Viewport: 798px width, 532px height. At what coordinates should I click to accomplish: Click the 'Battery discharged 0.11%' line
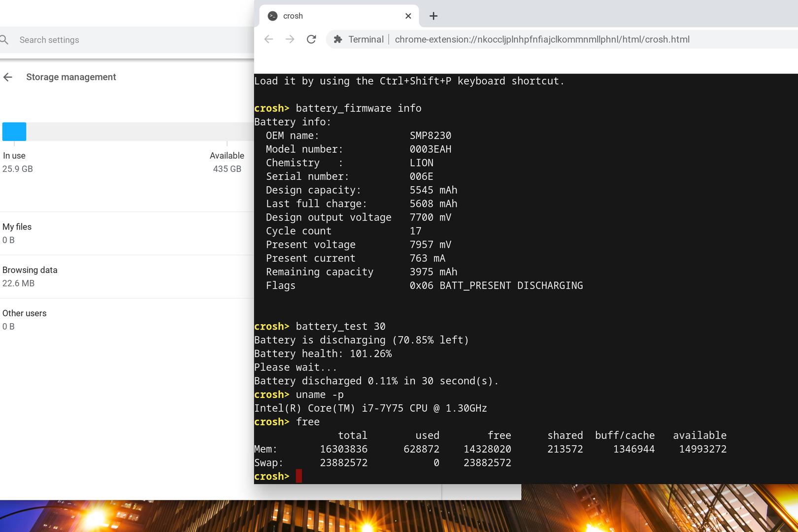(x=376, y=381)
